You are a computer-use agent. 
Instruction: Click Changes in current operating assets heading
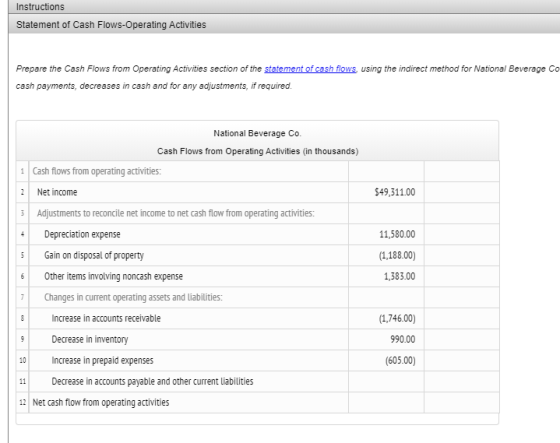click(133, 298)
